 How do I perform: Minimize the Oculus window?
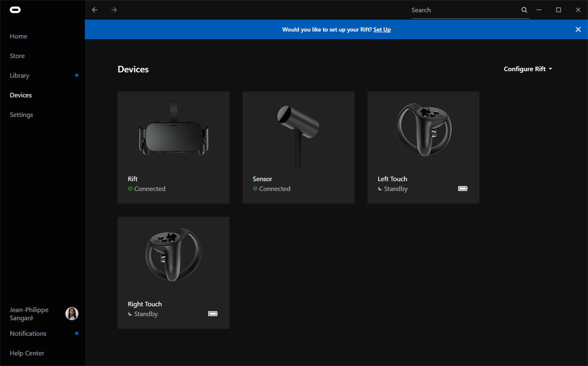pos(539,10)
